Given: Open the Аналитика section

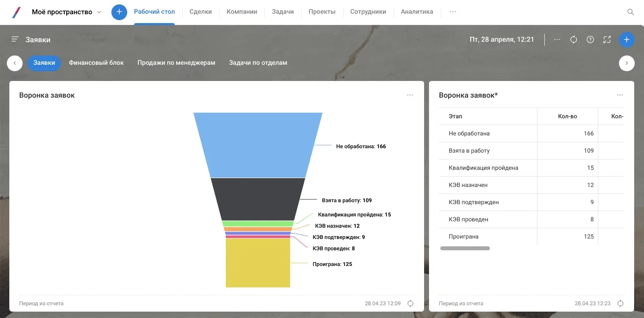Looking at the screenshot, I should tap(417, 12).
